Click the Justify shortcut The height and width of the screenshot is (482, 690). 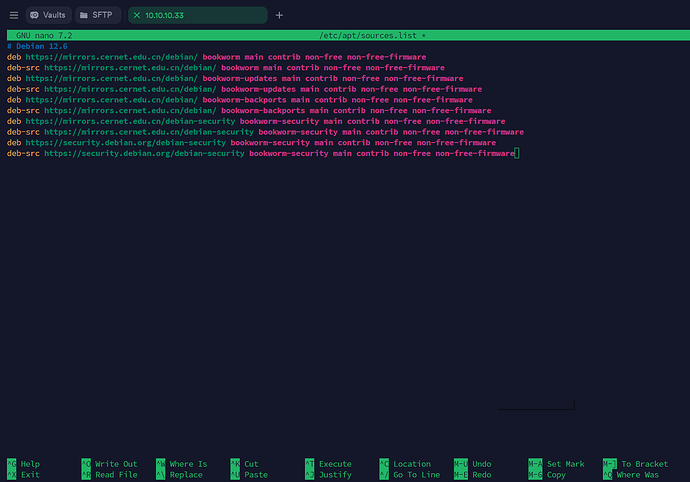click(328, 475)
